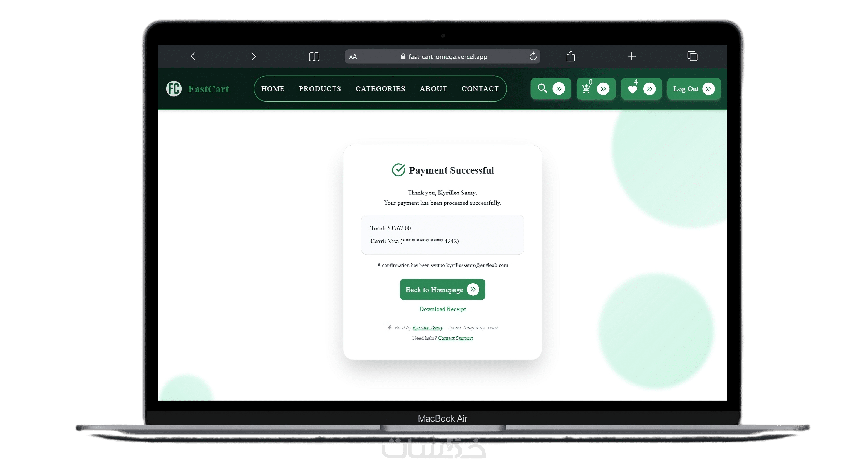Open a new tab with plus icon
The width and height of the screenshot is (868, 468).
coord(631,56)
